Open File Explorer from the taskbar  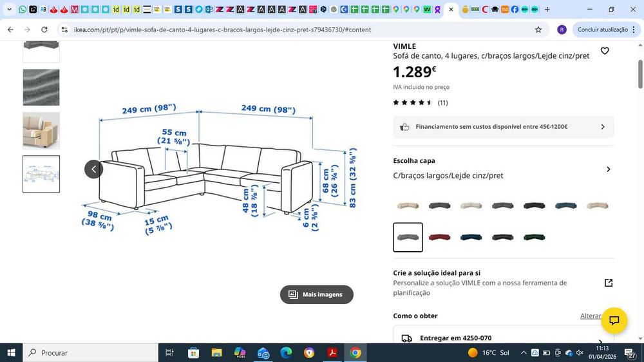pyautogui.click(x=216, y=352)
